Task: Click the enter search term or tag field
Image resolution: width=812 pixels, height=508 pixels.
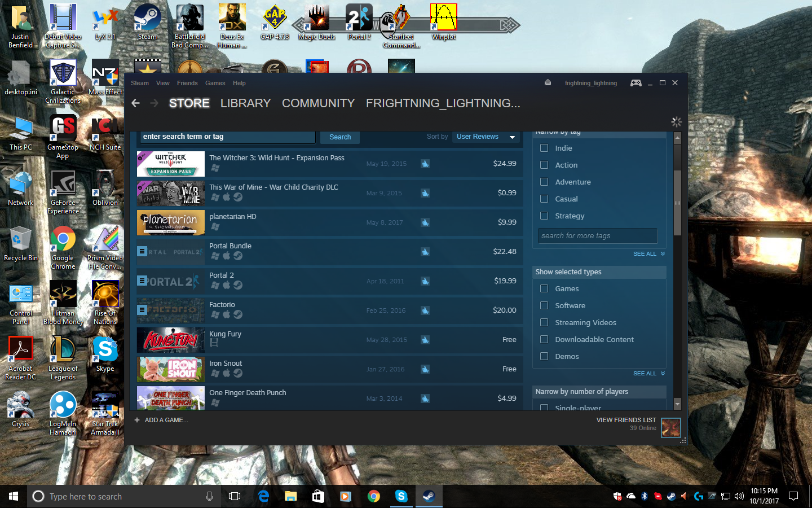Action: pyautogui.click(x=228, y=137)
